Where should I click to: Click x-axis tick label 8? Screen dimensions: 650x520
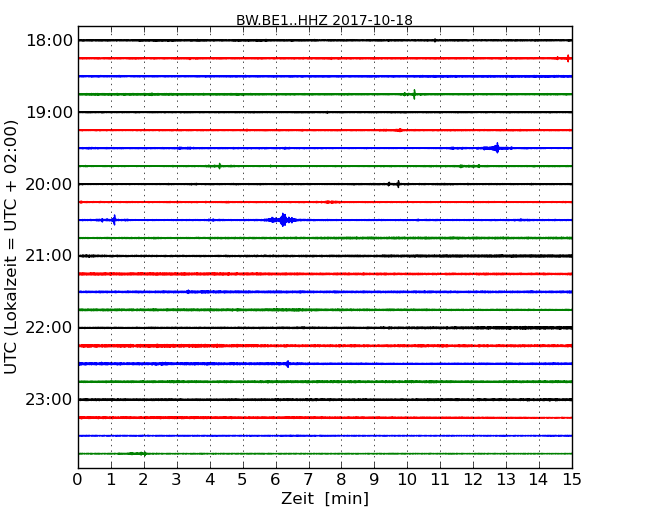[x=341, y=479]
